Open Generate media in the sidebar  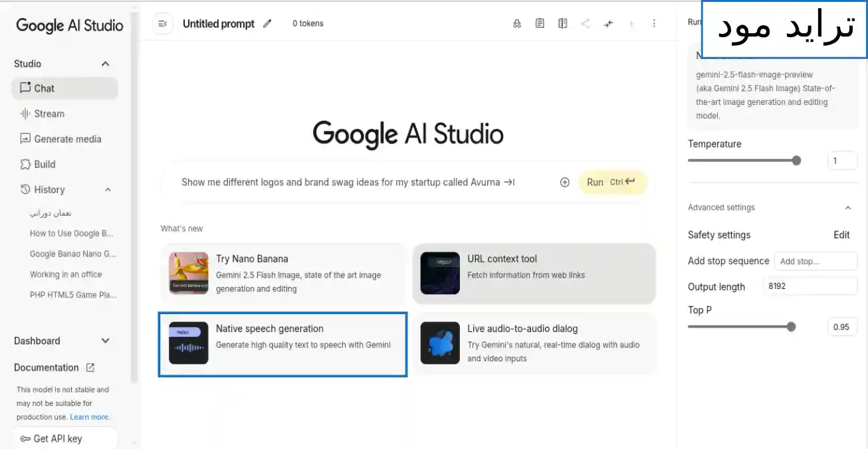[67, 139]
